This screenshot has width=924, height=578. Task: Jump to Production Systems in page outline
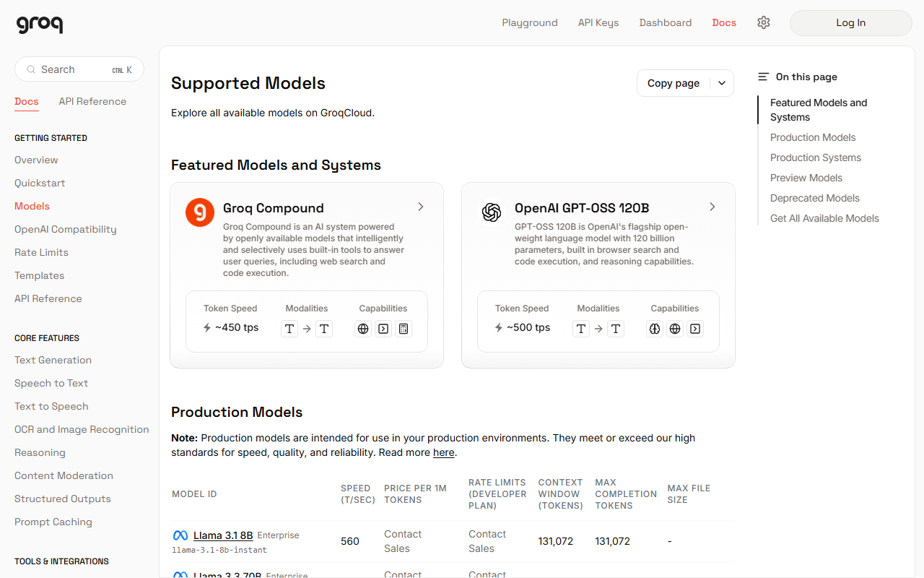pos(816,158)
